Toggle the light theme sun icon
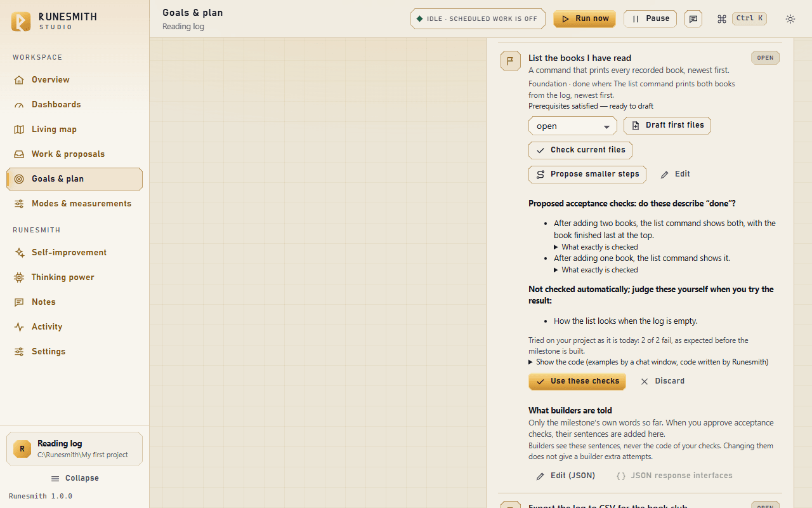 [x=790, y=19]
